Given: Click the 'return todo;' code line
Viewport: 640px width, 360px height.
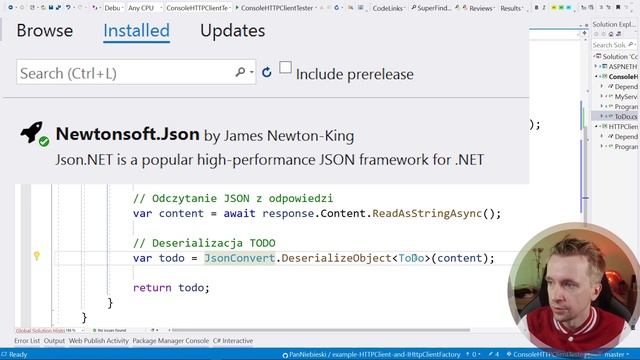Looking at the screenshot, I should coord(171,288).
